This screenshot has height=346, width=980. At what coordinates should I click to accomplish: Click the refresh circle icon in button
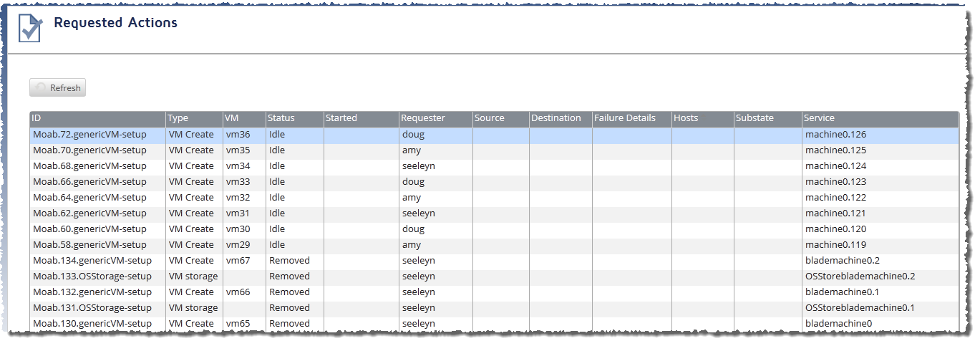[x=41, y=87]
